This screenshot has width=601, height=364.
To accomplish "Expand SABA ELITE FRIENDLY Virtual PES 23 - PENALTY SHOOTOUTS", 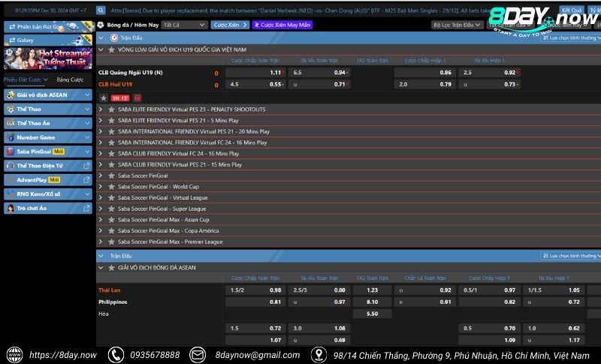I will click(x=101, y=110).
